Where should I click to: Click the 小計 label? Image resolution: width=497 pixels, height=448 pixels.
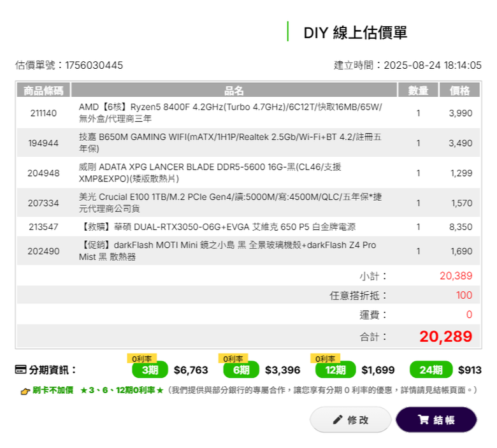click(373, 276)
